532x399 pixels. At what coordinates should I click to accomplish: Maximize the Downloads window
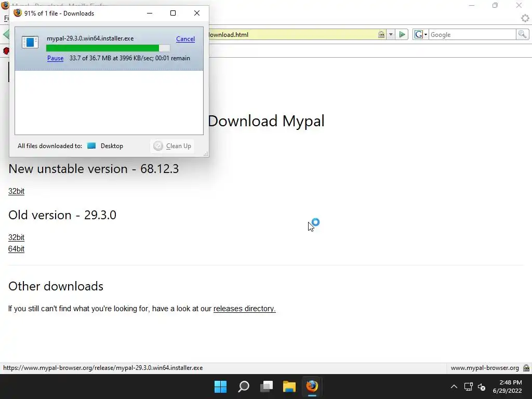[x=173, y=13]
